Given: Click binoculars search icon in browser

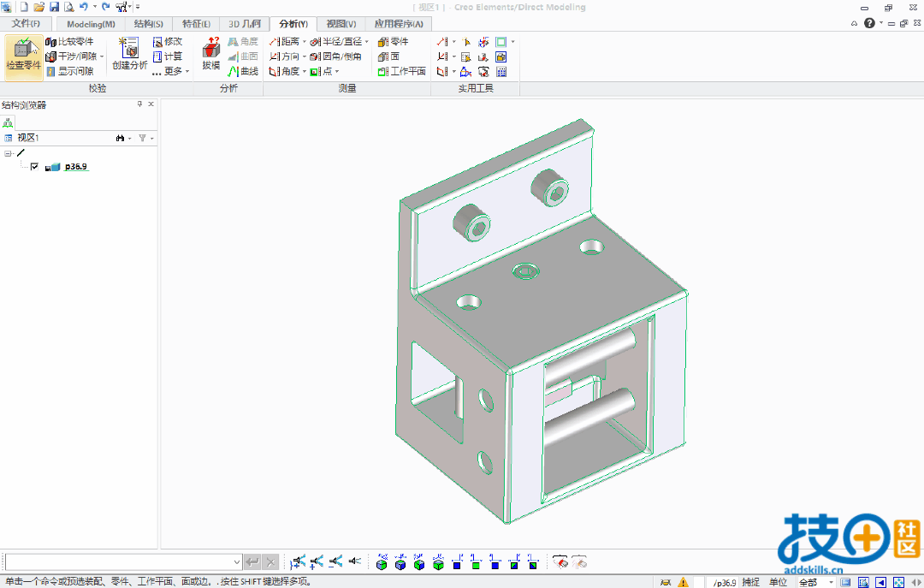Looking at the screenshot, I should point(121,138).
